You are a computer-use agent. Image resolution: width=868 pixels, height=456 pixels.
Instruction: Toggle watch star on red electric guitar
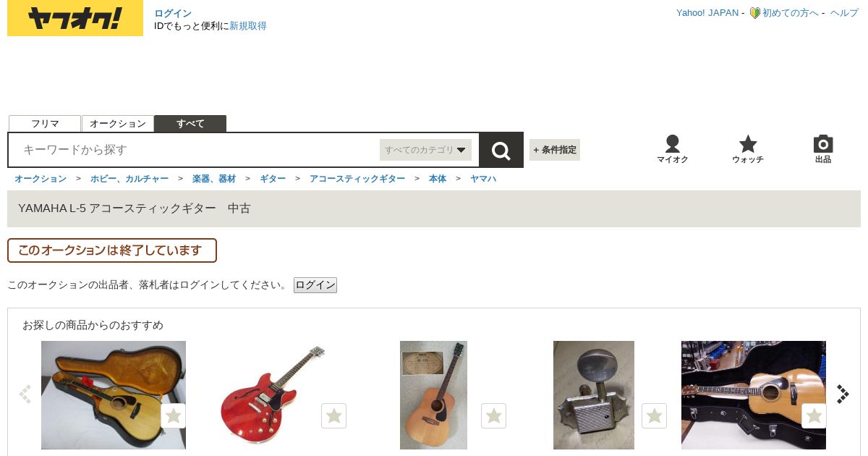[333, 415]
